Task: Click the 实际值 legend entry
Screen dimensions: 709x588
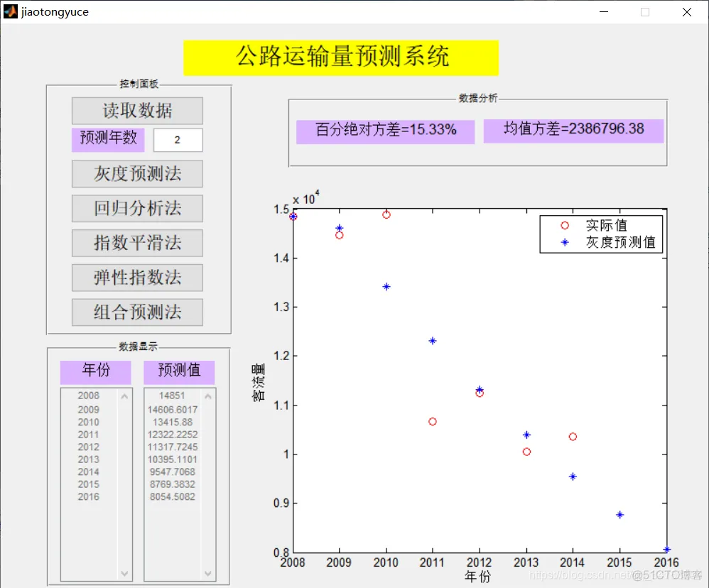Action: (607, 225)
